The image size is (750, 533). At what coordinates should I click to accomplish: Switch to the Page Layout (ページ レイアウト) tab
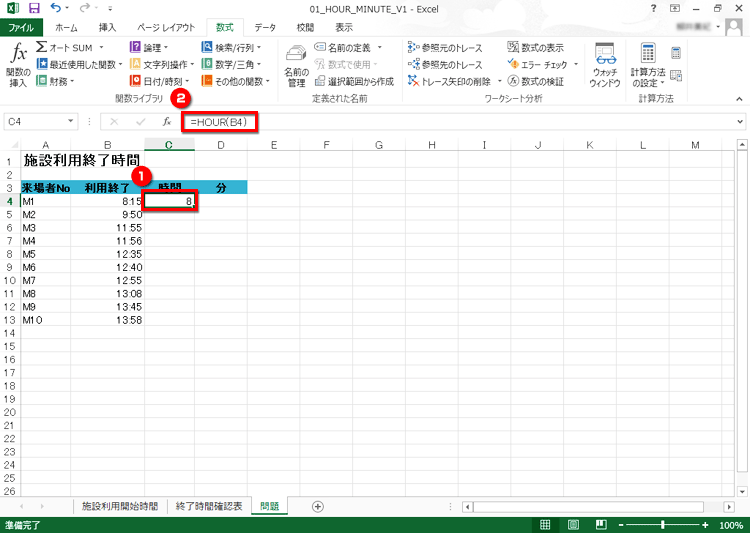pyautogui.click(x=166, y=27)
